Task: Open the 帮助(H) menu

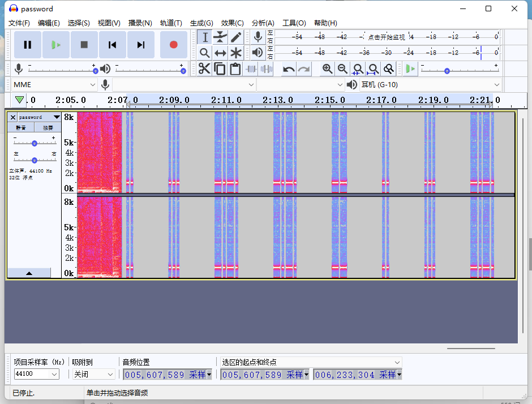Action: (325, 23)
